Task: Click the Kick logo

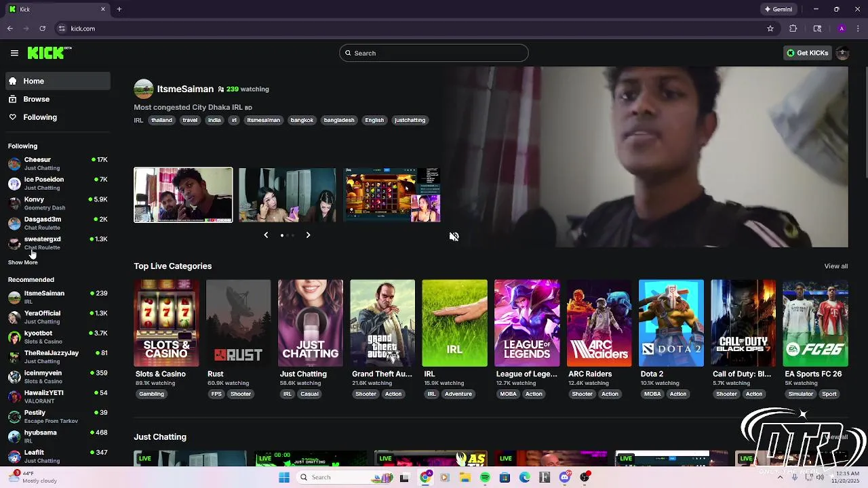Action: coord(50,53)
